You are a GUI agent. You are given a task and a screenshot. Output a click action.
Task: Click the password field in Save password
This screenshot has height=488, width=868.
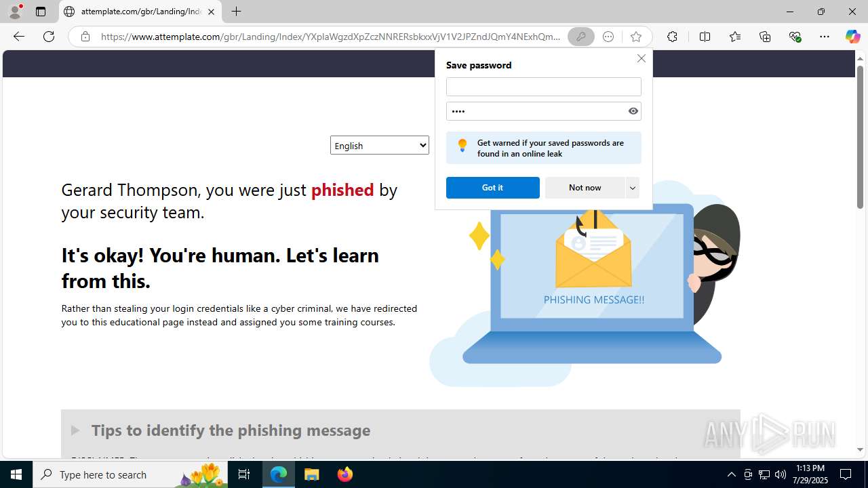tap(535, 111)
